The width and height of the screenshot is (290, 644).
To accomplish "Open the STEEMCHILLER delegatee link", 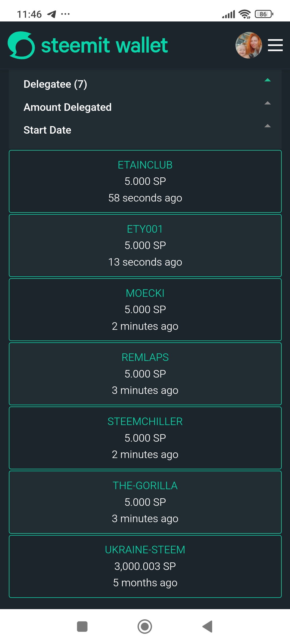I will click(x=145, y=422).
